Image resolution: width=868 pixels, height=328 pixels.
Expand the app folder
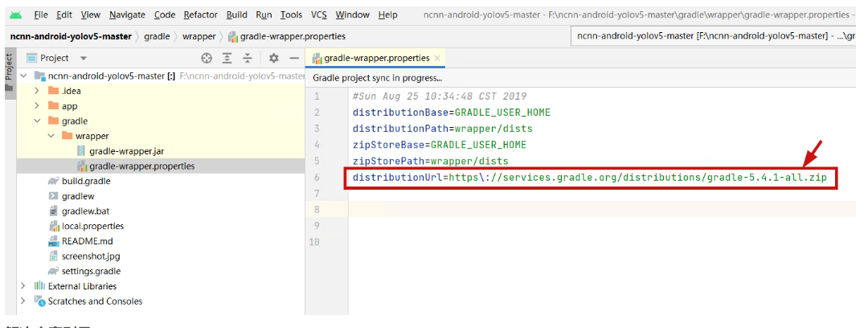[37, 106]
